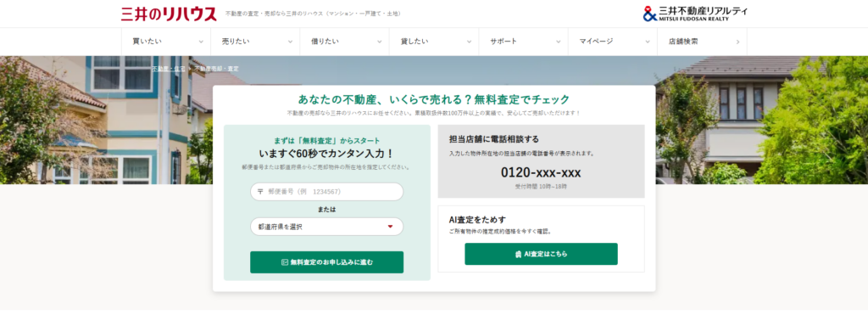Open the 都道府県を選択 dropdown
Viewport: 868px width, 326px height.
click(326, 227)
